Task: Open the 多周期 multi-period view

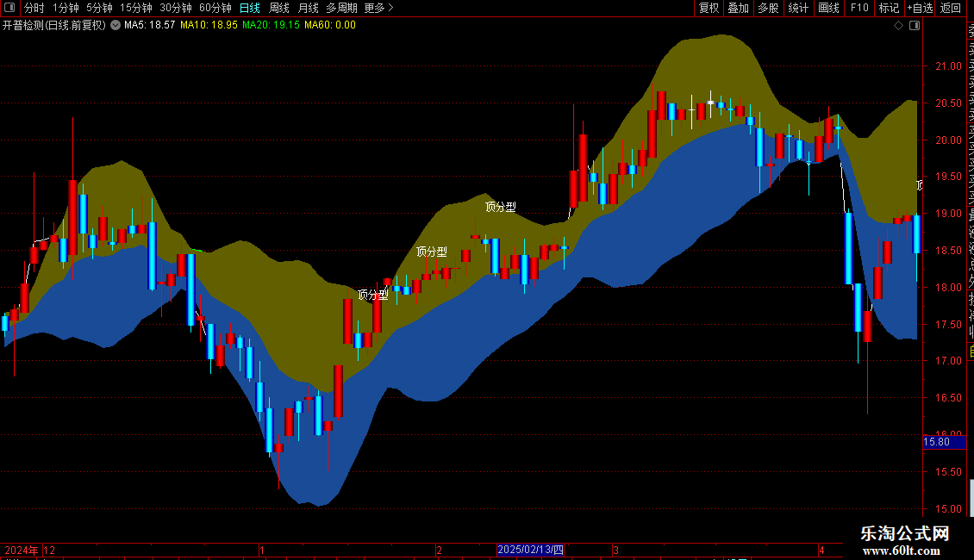Action: point(341,8)
